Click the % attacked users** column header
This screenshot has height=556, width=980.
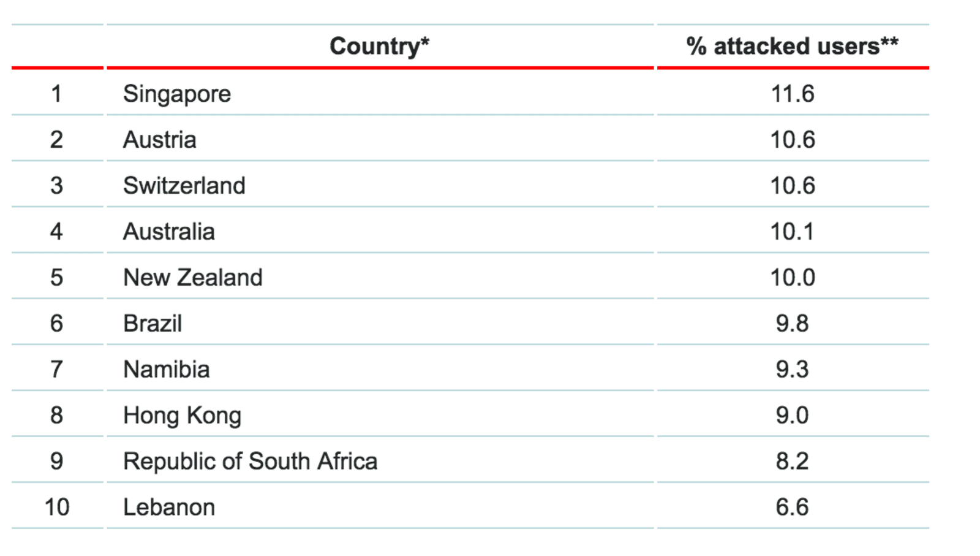(792, 46)
